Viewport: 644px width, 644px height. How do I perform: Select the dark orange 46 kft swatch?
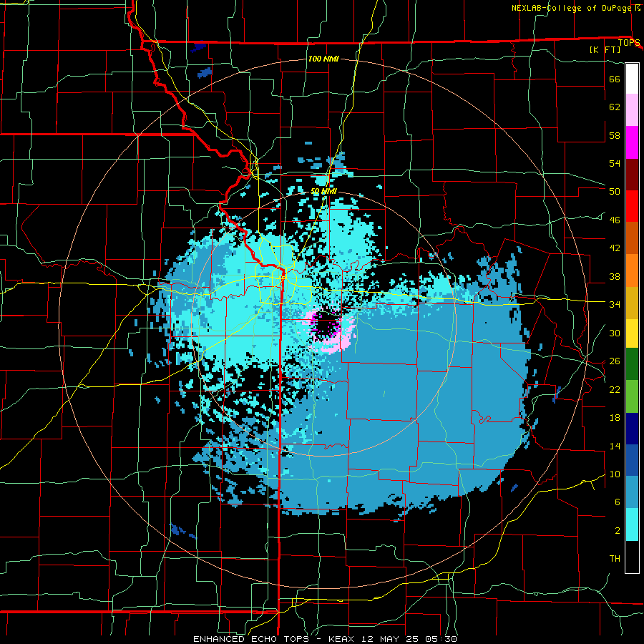click(x=632, y=238)
